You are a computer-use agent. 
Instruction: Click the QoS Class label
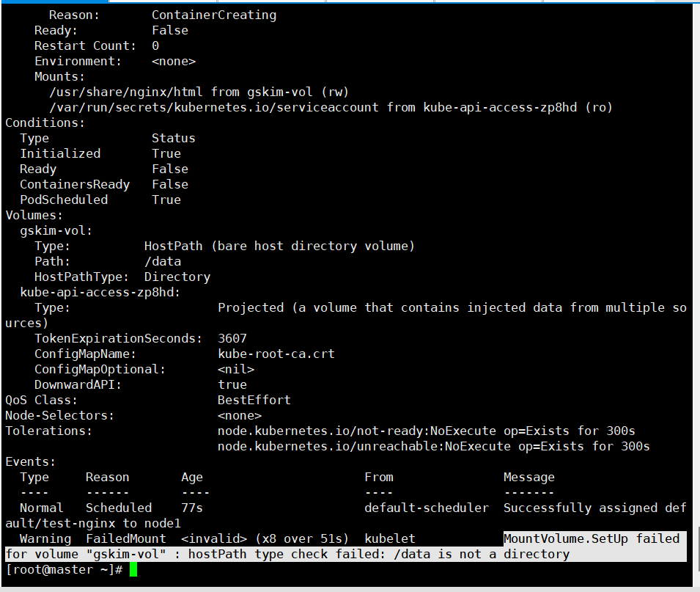pos(41,401)
